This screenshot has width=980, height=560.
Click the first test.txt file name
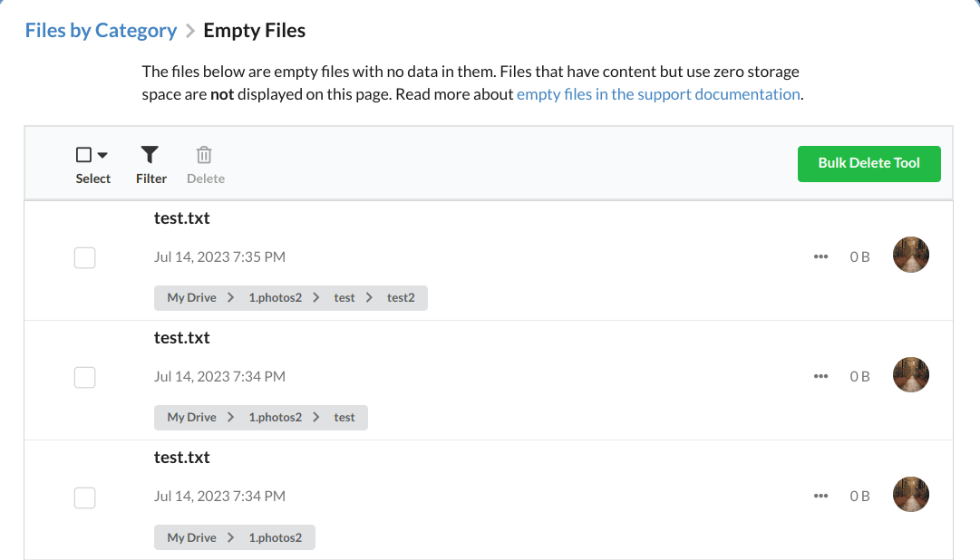(181, 217)
